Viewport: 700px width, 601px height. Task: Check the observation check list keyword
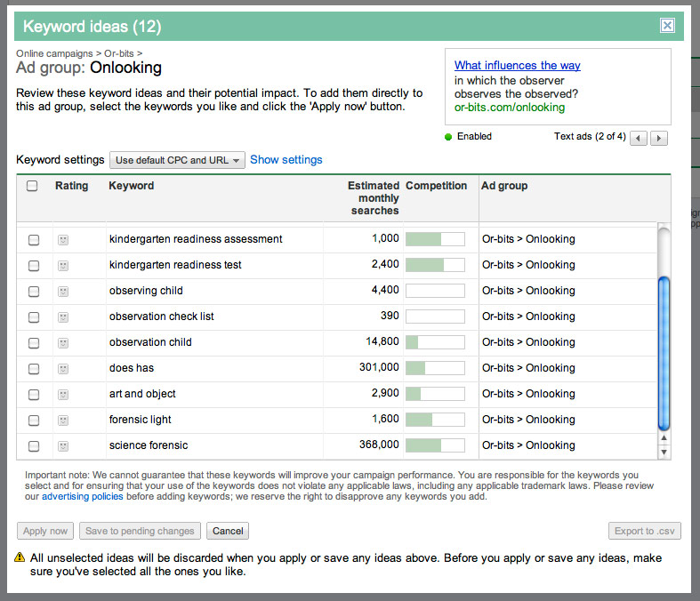point(34,317)
